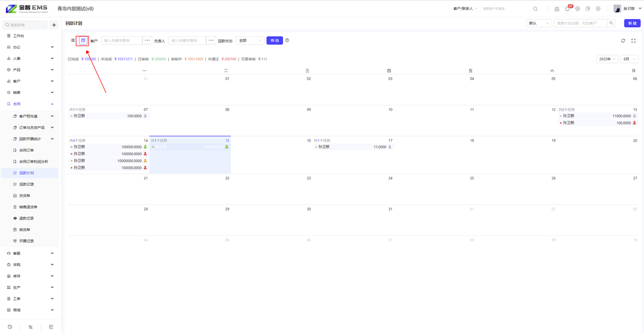Expand the 工单 sidebar menu
Viewport: 644px width, 333px height.
(x=30, y=299)
